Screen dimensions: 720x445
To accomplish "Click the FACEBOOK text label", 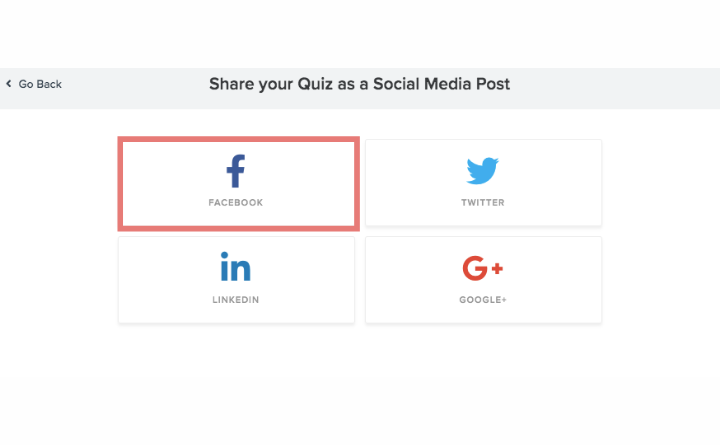I will [x=236, y=203].
